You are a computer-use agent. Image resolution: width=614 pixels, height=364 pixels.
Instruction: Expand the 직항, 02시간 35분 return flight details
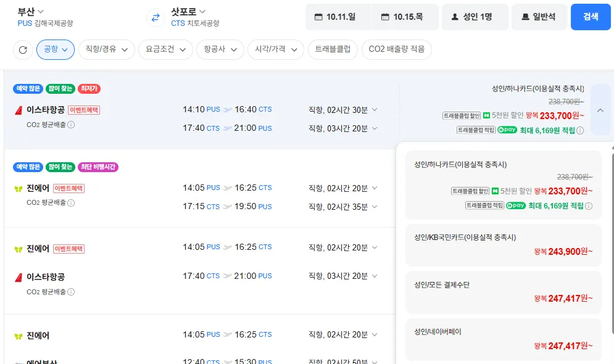tap(375, 207)
